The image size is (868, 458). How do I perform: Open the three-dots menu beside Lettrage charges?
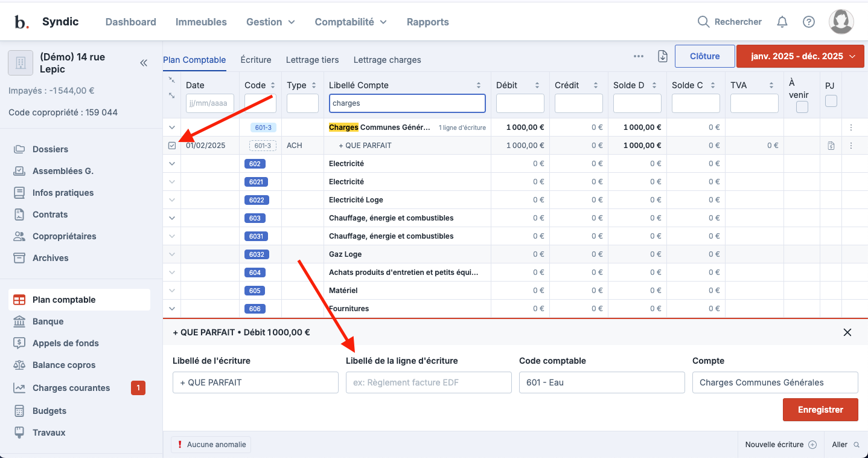pos(639,56)
